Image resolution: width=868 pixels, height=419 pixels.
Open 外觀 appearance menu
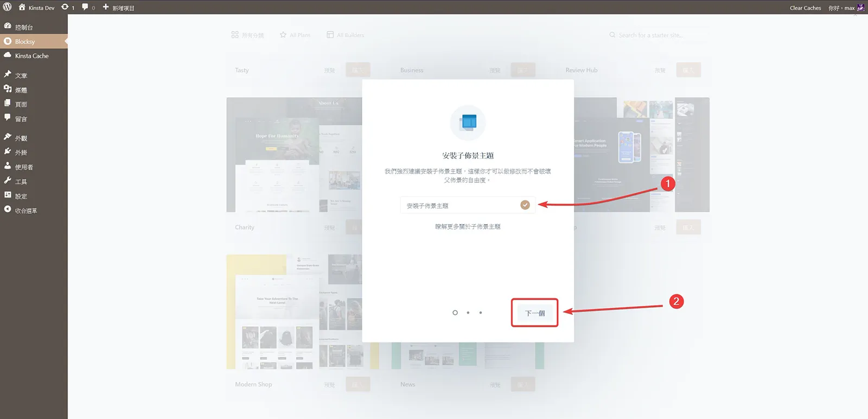pos(34,138)
